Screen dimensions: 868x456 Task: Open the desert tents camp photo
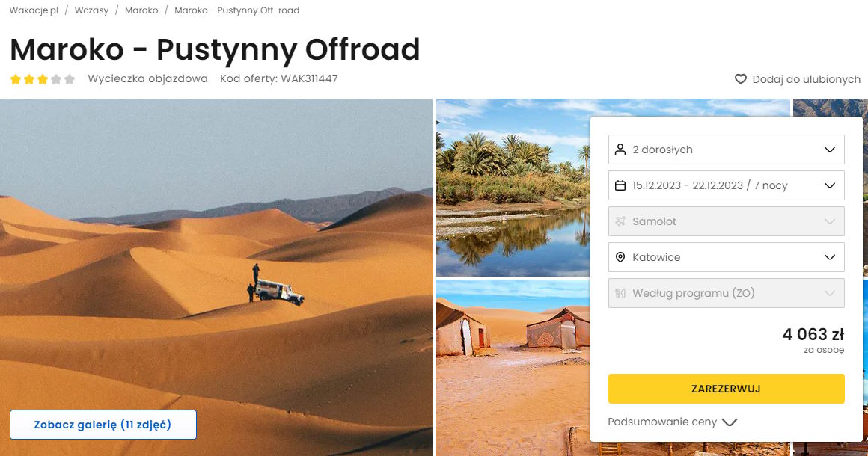tap(513, 368)
